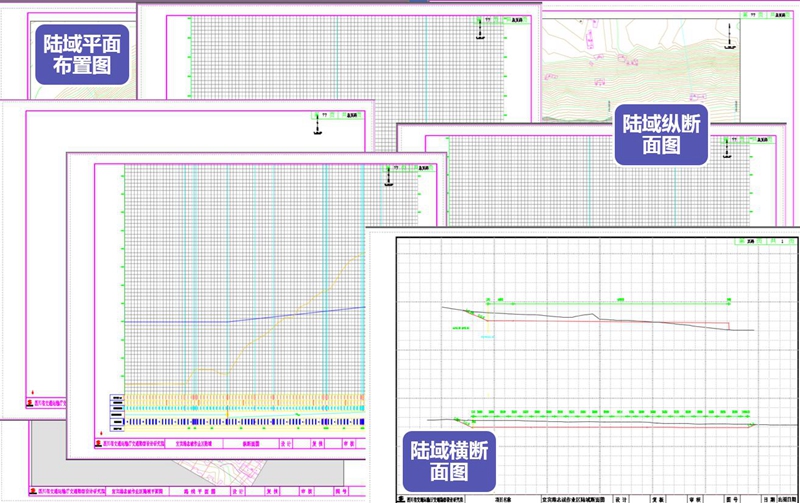Screen dimensions: 800x503
Task: Click red logo at bottom of left-middle sheet
Action: 29,403
